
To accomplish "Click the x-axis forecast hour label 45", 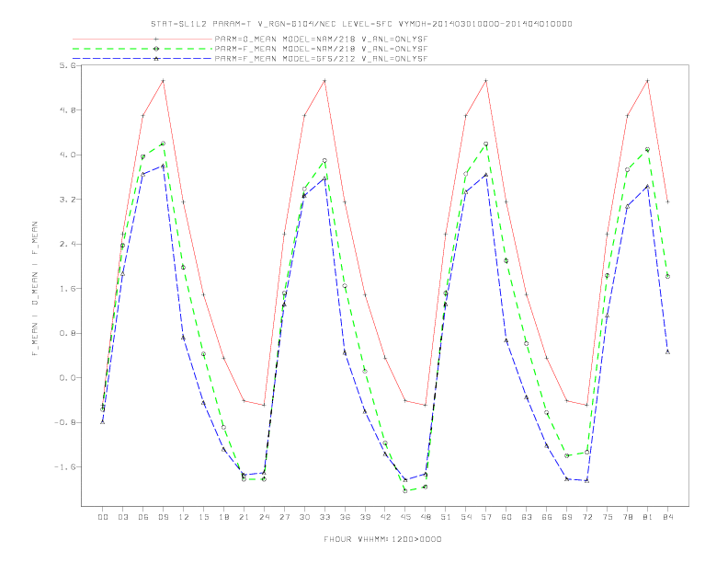I will (x=405, y=517).
